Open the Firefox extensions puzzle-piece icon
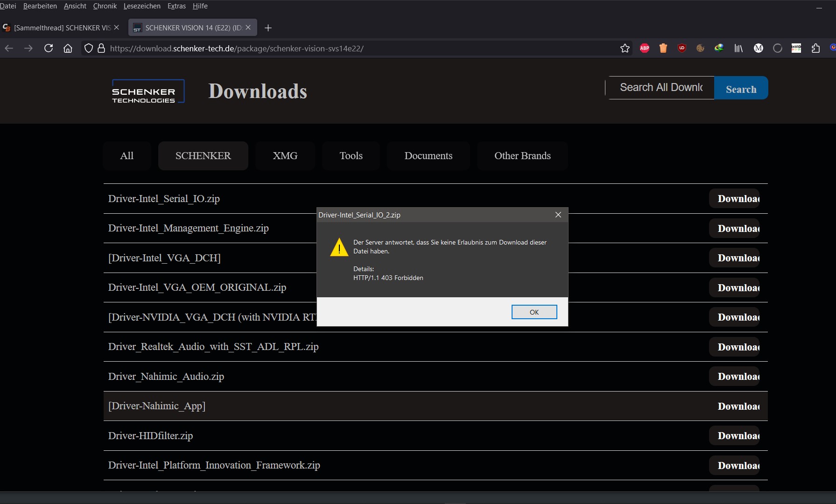 (816, 48)
